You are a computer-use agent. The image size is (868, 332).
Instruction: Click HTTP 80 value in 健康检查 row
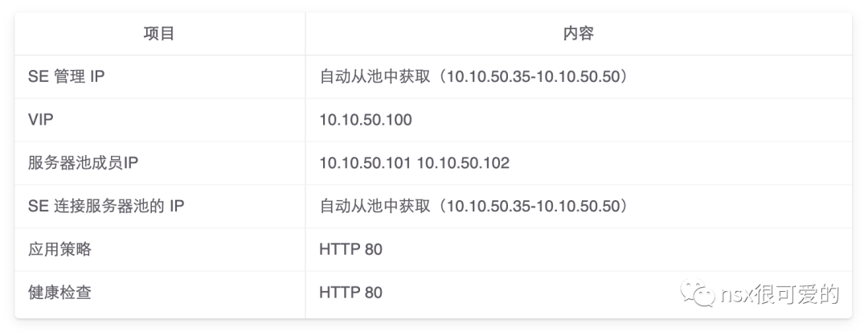tap(351, 292)
